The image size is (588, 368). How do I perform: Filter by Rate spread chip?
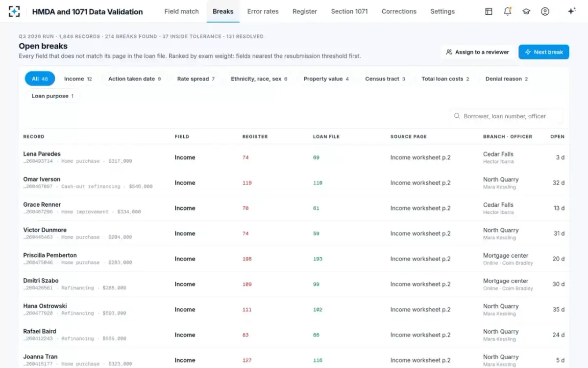(196, 79)
